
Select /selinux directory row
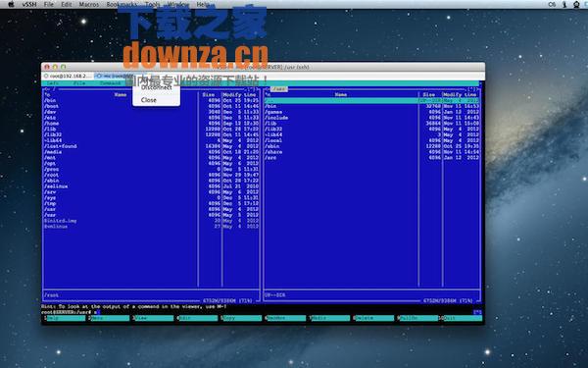click(151, 186)
